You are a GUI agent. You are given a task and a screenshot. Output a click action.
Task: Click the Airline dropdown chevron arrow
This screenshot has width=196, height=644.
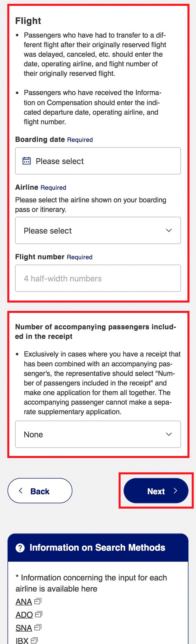(x=169, y=230)
